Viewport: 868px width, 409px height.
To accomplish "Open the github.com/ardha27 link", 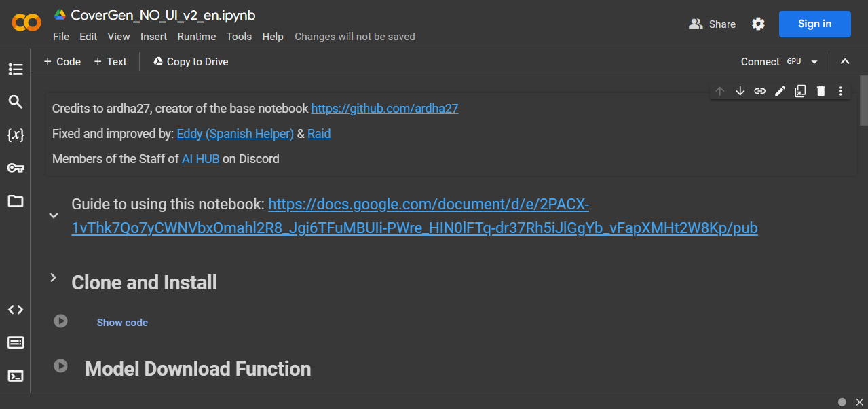I will point(385,109).
